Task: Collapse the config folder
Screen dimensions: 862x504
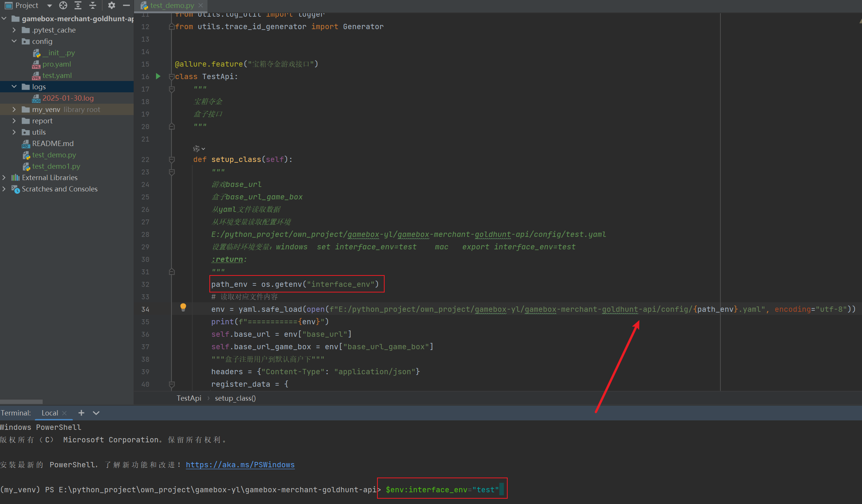Action: point(14,41)
